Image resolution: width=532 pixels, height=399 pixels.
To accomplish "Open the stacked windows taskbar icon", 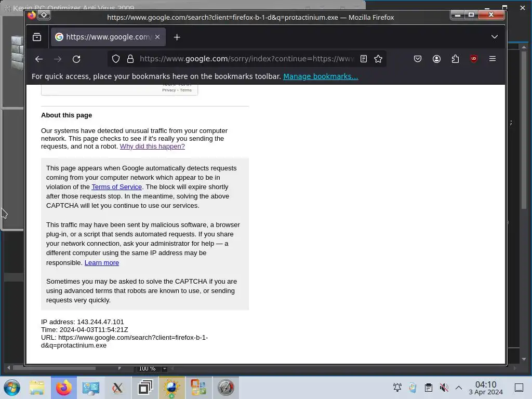I will [145, 388].
